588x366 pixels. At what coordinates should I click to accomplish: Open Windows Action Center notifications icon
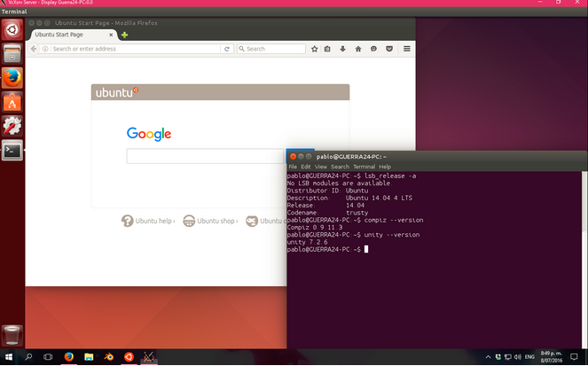coord(574,357)
